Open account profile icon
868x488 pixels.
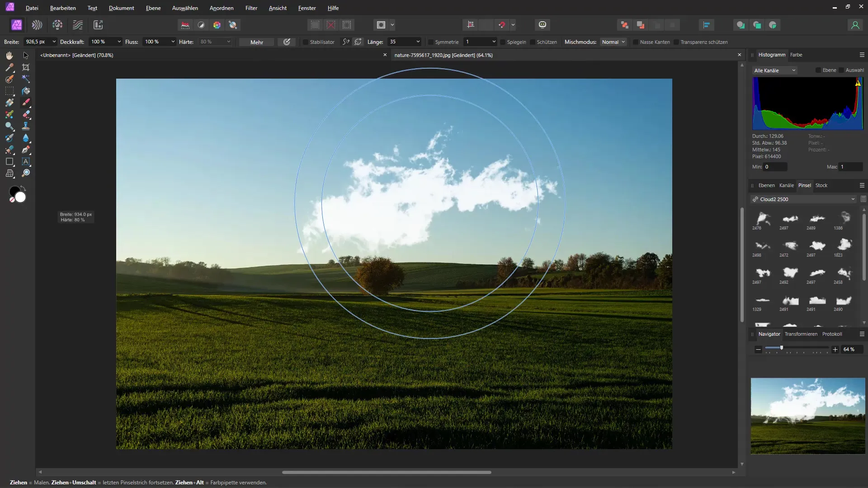(855, 25)
